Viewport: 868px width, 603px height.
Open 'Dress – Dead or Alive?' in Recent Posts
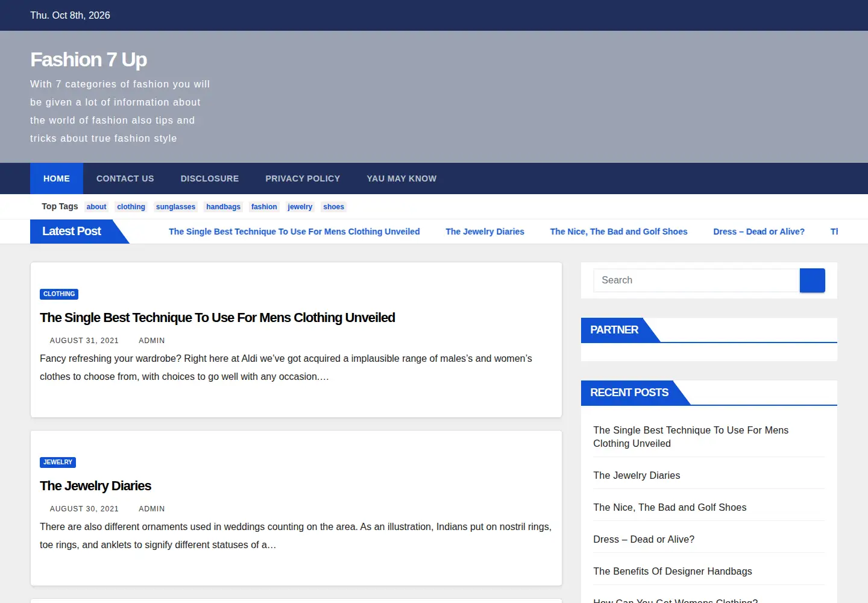tap(644, 539)
